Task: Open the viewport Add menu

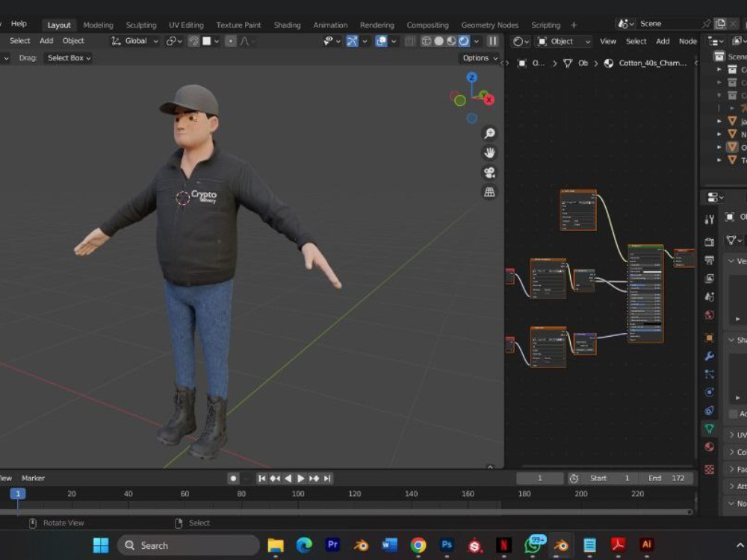Action: (x=46, y=41)
